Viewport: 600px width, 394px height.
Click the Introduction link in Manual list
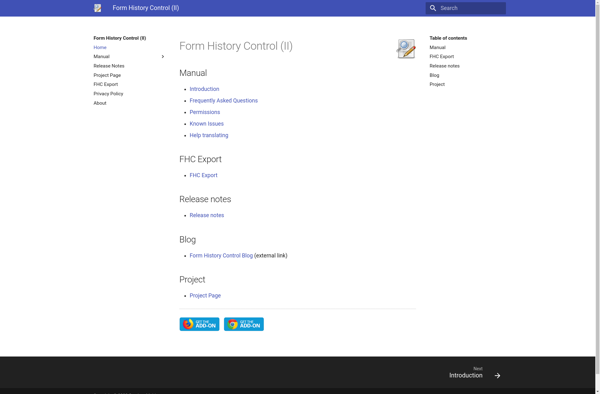(x=204, y=89)
